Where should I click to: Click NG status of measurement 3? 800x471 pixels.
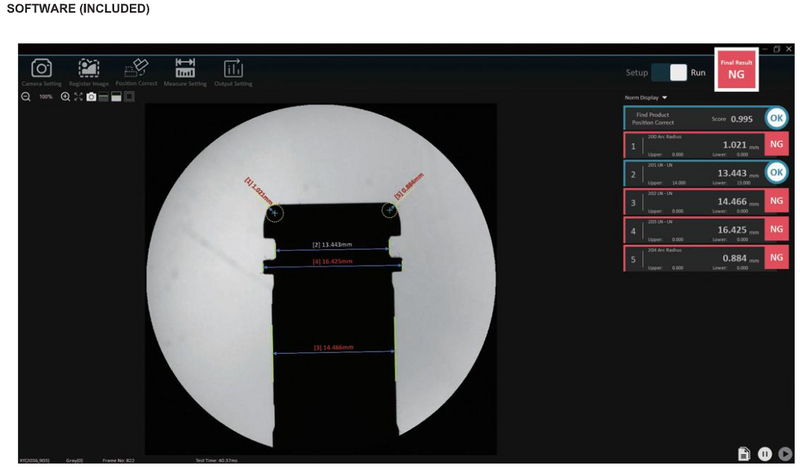[x=776, y=202]
